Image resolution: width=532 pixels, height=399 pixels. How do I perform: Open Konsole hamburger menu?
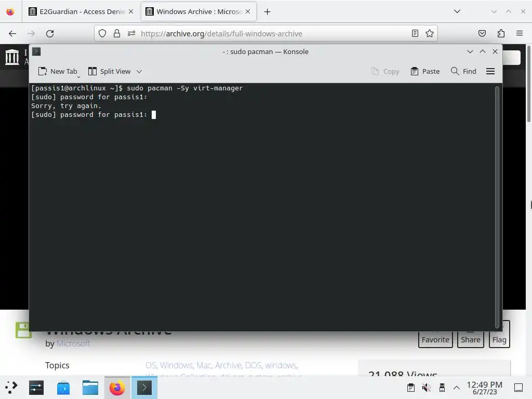coord(490,72)
